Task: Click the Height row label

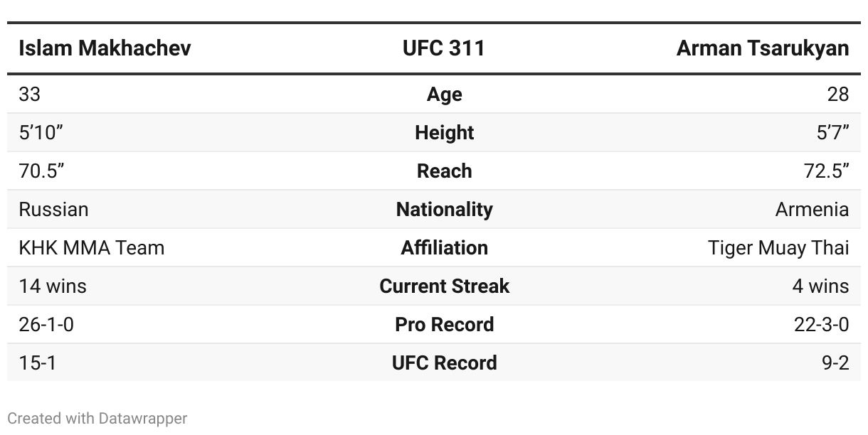Action: coord(444,133)
